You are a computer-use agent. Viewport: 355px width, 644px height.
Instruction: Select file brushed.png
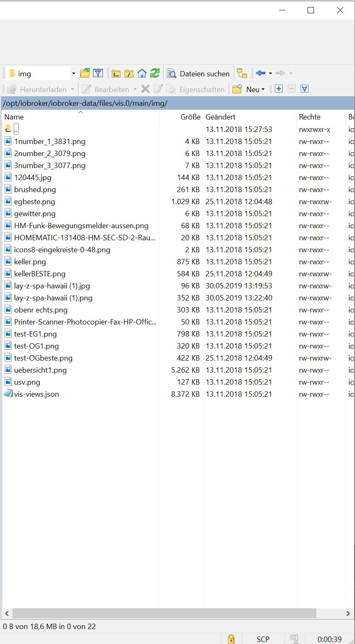click(35, 190)
